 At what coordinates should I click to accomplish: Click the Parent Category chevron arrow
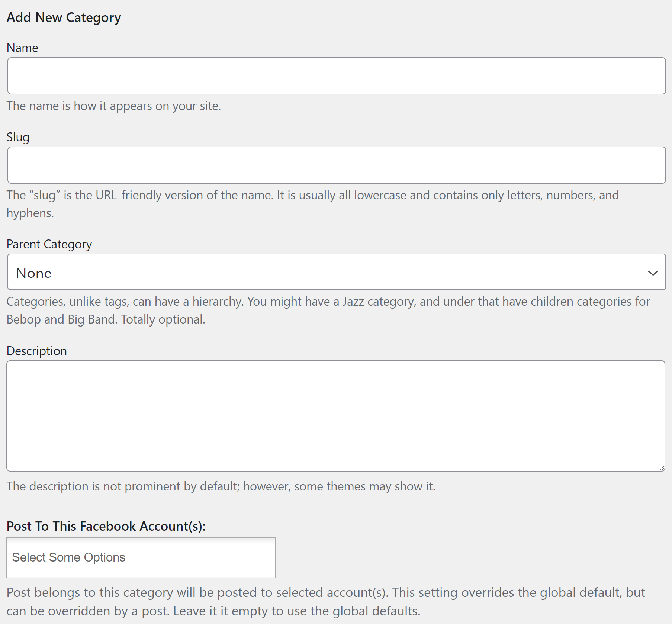[653, 273]
